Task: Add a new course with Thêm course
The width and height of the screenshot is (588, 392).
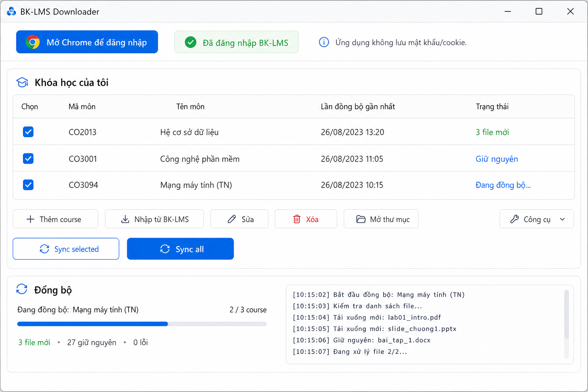Action: click(56, 219)
